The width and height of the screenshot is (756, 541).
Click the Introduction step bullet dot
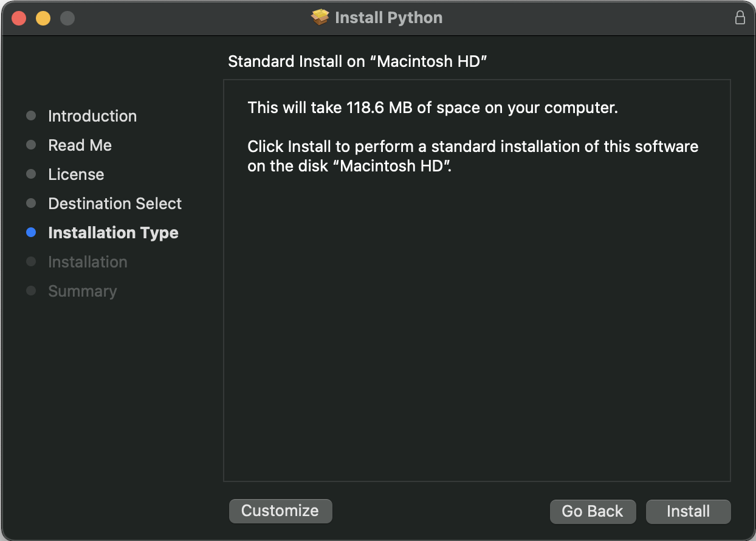coord(31,116)
